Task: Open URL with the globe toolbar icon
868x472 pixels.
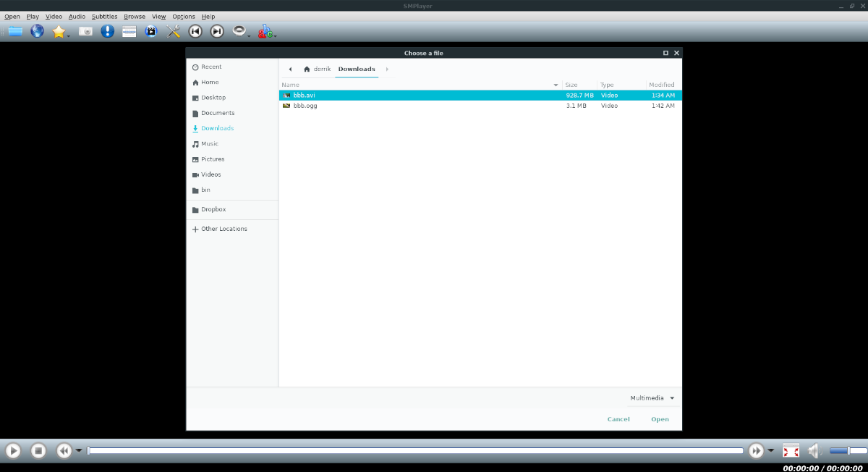Action: (x=36, y=31)
